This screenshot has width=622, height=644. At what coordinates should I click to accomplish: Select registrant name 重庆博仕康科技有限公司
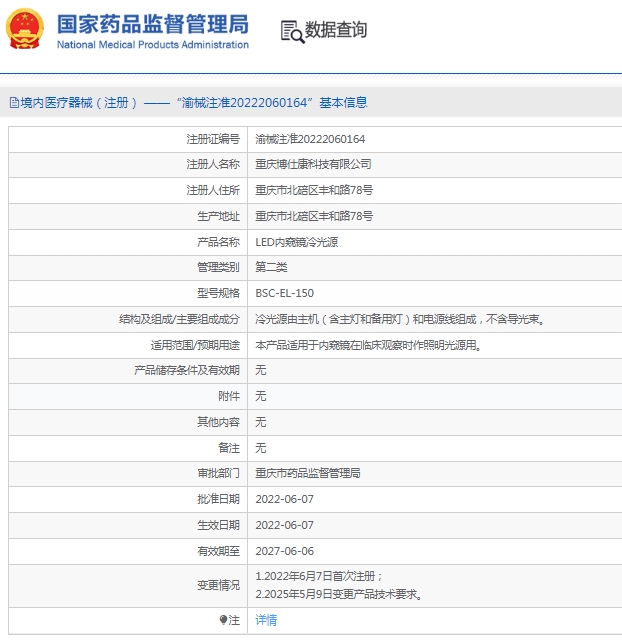[x=313, y=164]
